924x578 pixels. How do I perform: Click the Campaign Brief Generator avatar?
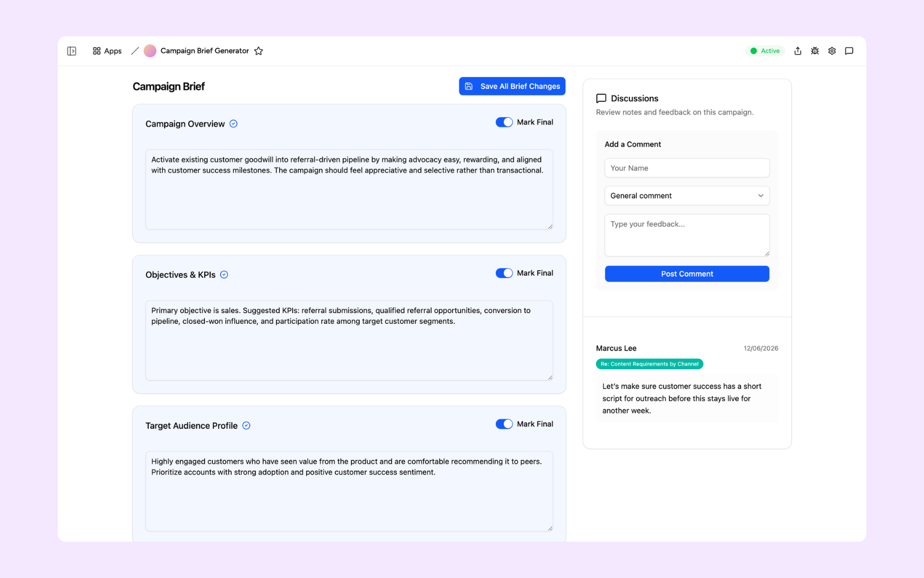150,51
